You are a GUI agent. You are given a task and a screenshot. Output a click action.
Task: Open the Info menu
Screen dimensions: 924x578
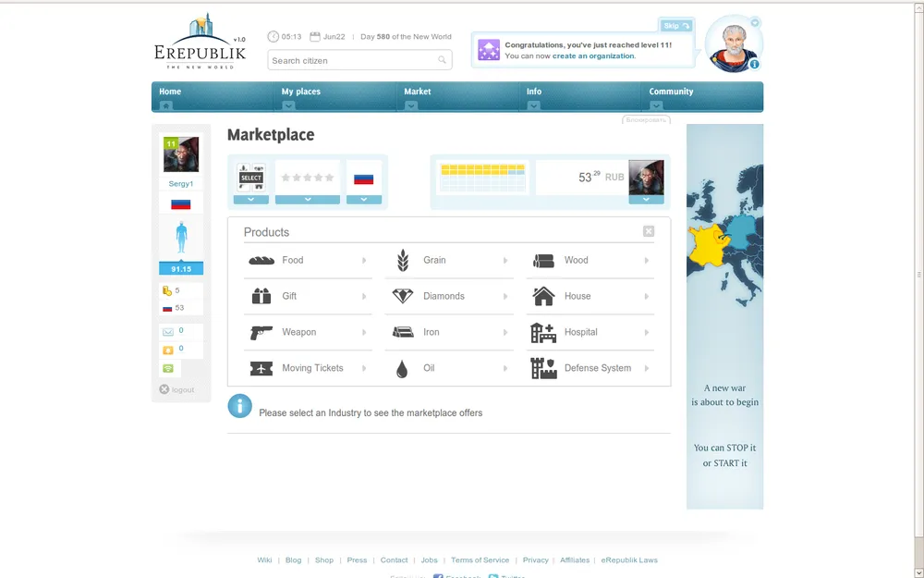534,92
